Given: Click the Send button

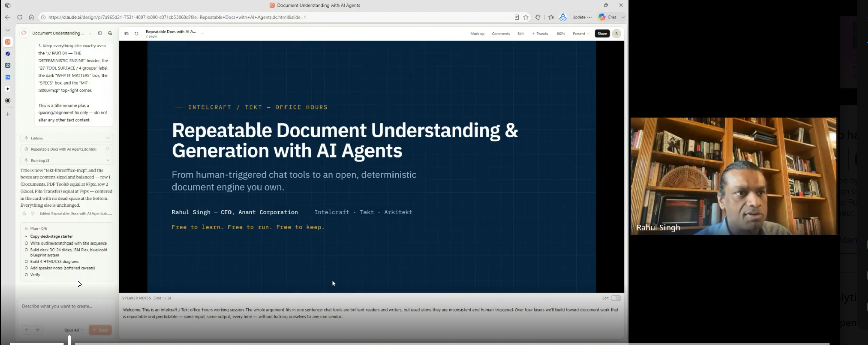Looking at the screenshot, I should [100, 330].
